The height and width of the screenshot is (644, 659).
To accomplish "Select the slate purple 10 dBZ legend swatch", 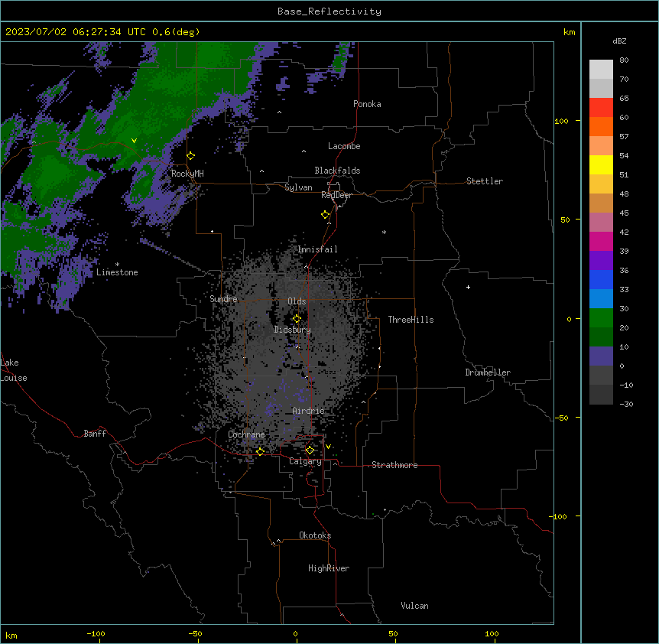I will click(601, 356).
